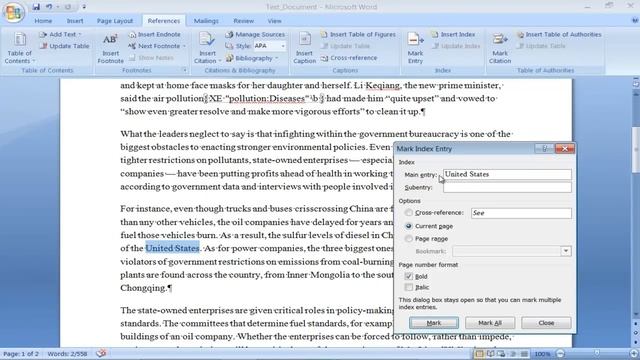
Task: Click Mark Citation
Action: coord(500,48)
